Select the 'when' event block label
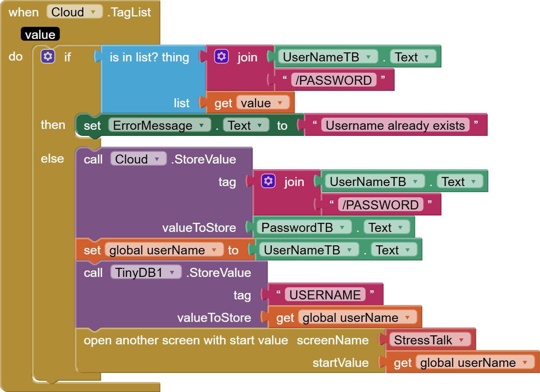The image size is (540, 392). (x=23, y=12)
